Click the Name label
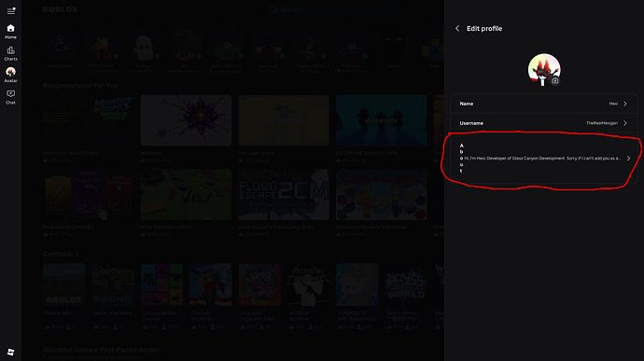Screen dimensions: 644x361 pyautogui.click(x=466, y=104)
